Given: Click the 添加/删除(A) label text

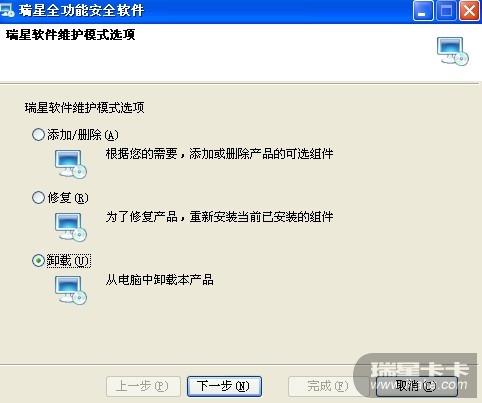Looking at the screenshot, I should [x=83, y=135].
